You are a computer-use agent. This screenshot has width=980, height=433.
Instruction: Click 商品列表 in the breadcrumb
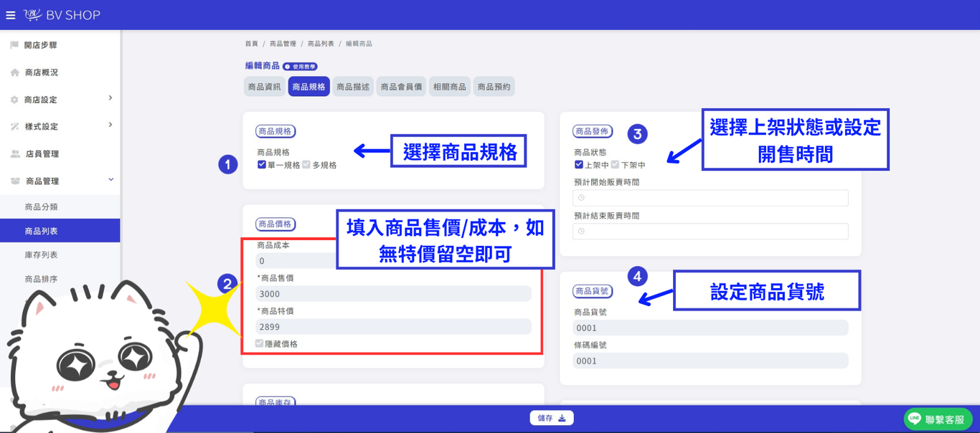tap(321, 44)
